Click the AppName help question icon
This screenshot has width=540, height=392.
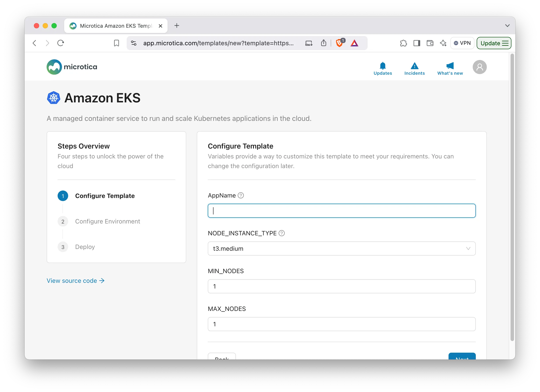[x=241, y=195]
